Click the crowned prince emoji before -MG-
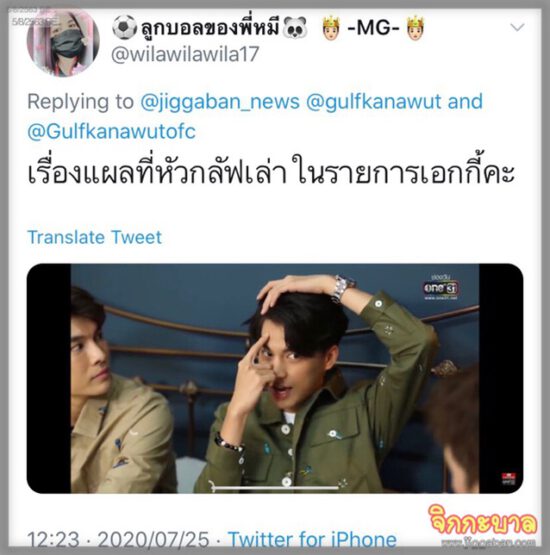Viewport: 550px width, 555px height. point(331,28)
